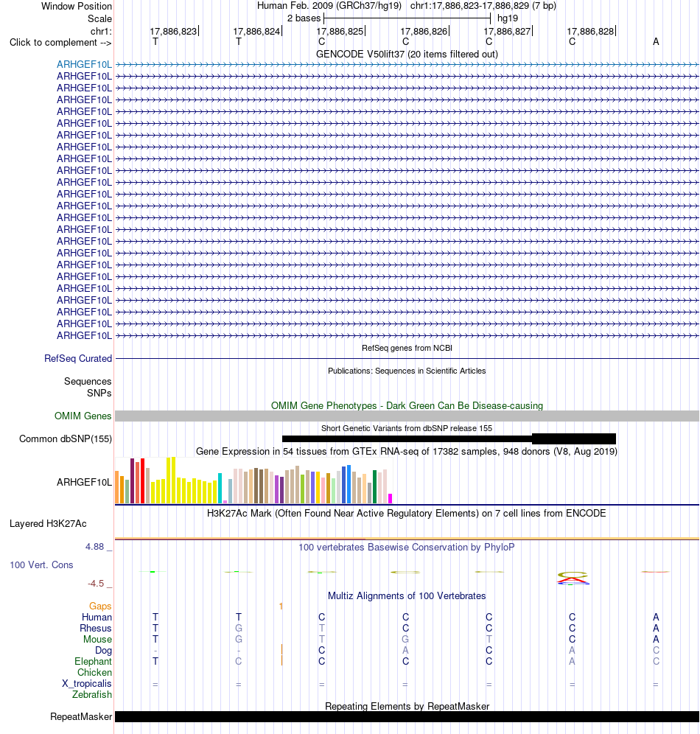This screenshot has height=734, width=700.
Task: Open 'Repeating Elements by RepeatMasker' title
Action: pyautogui.click(x=407, y=707)
